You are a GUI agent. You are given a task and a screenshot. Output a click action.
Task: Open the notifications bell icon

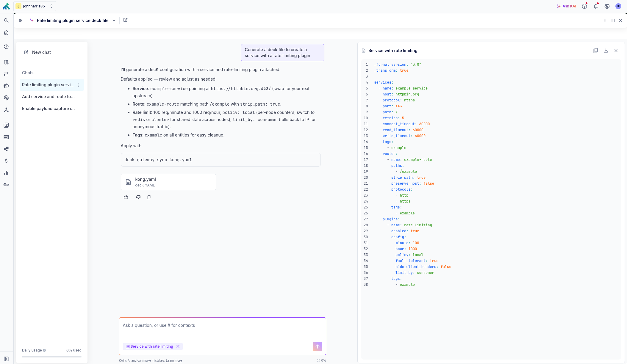[x=596, y=6]
